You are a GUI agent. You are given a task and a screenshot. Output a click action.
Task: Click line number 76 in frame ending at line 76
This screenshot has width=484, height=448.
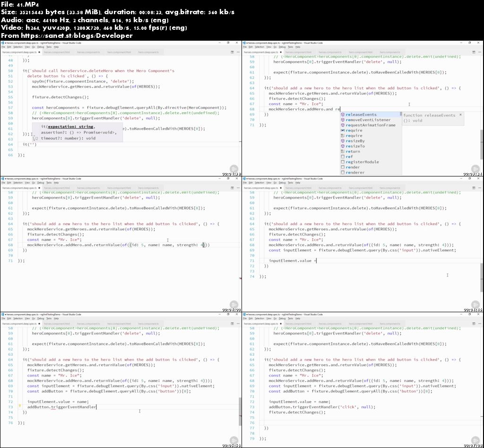pos(10,422)
